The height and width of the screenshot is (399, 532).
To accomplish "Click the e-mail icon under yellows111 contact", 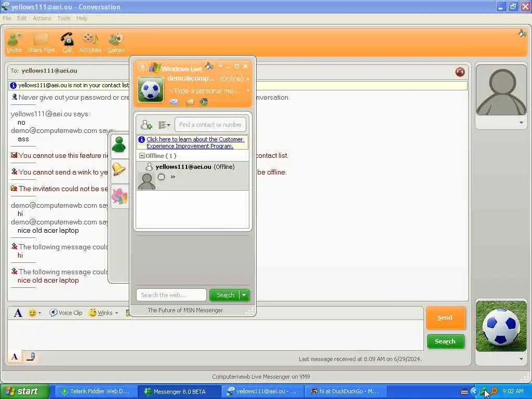I will pyautogui.click(x=162, y=177).
